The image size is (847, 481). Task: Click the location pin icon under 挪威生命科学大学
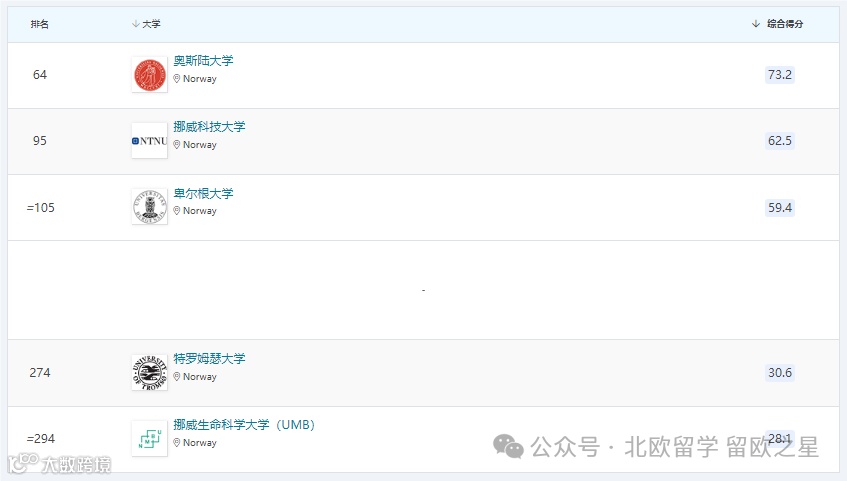tap(177, 443)
